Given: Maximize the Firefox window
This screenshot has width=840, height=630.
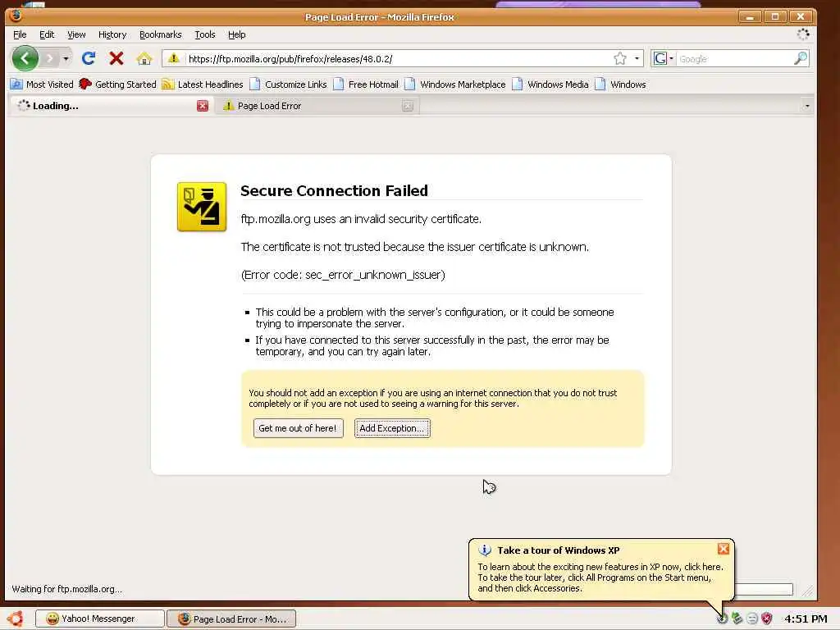Looking at the screenshot, I should [774, 17].
